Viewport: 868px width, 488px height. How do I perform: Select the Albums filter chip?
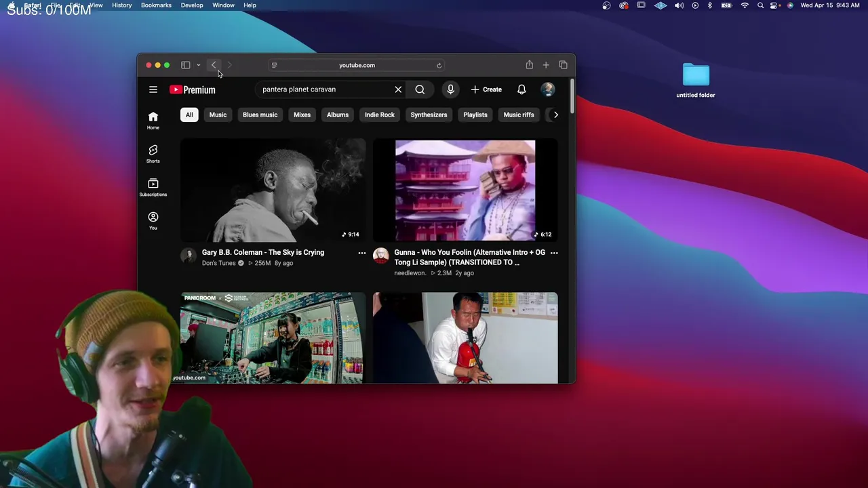click(338, 115)
